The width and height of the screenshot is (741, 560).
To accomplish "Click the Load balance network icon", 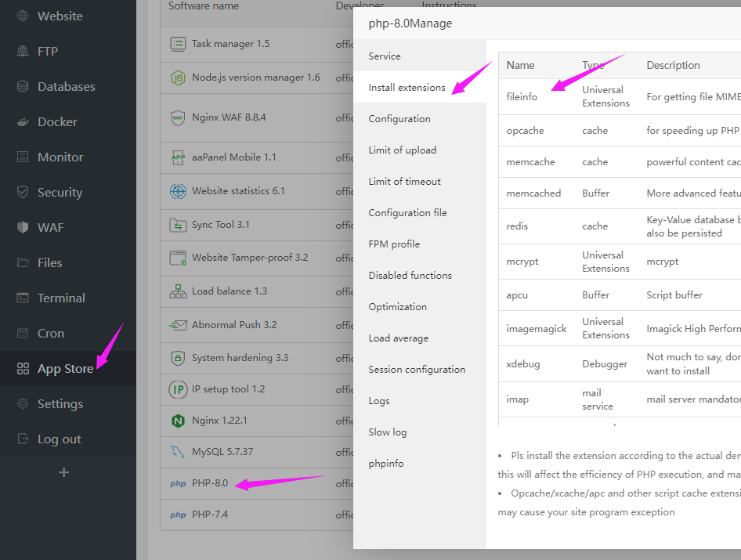I will pos(178,291).
